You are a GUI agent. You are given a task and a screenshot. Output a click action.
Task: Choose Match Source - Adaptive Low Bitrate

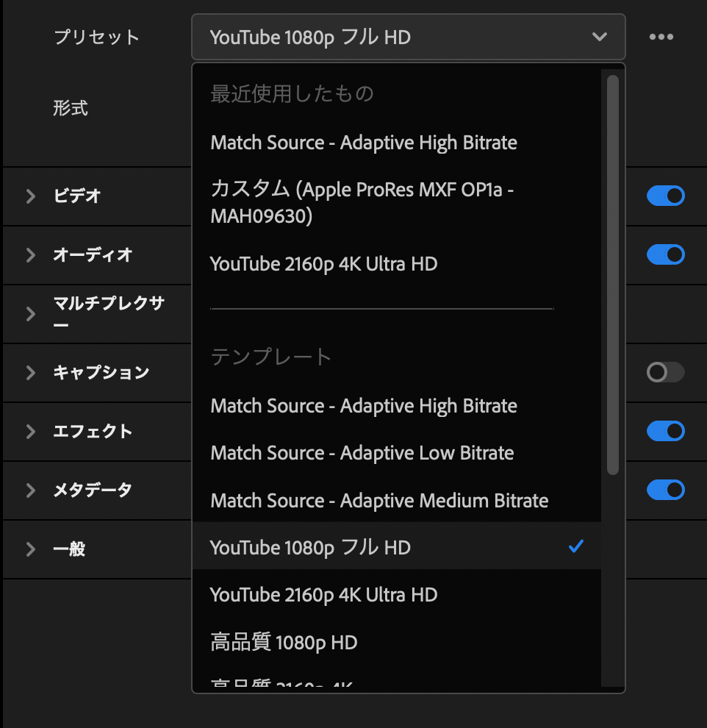tap(397, 453)
